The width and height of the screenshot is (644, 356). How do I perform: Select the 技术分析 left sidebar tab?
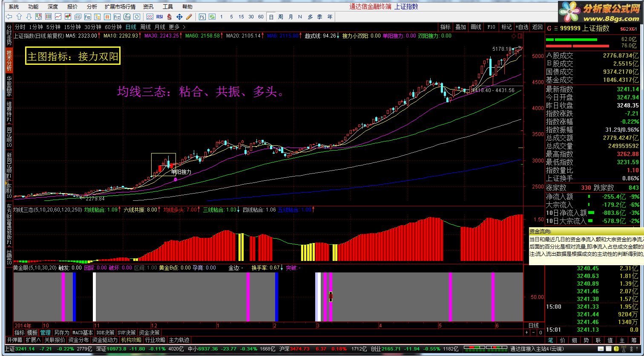pyautogui.click(x=9, y=60)
